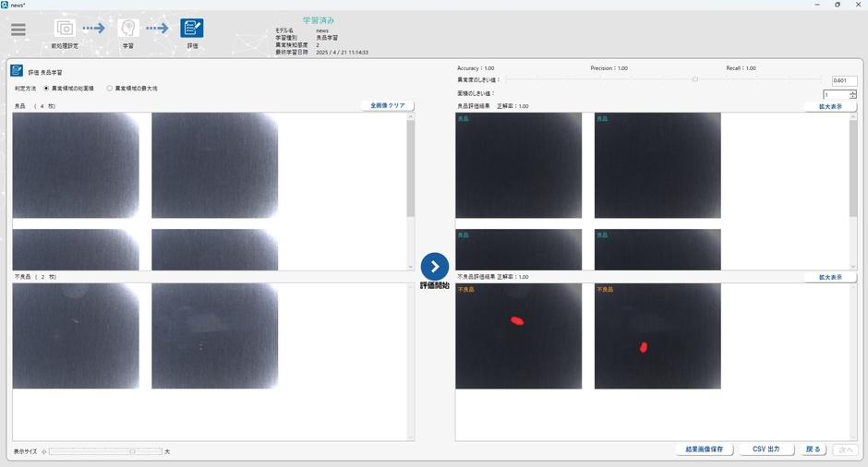Screen dimensions: 868x467
Task: Export results with CSV 出力
Action: [766, 449]
